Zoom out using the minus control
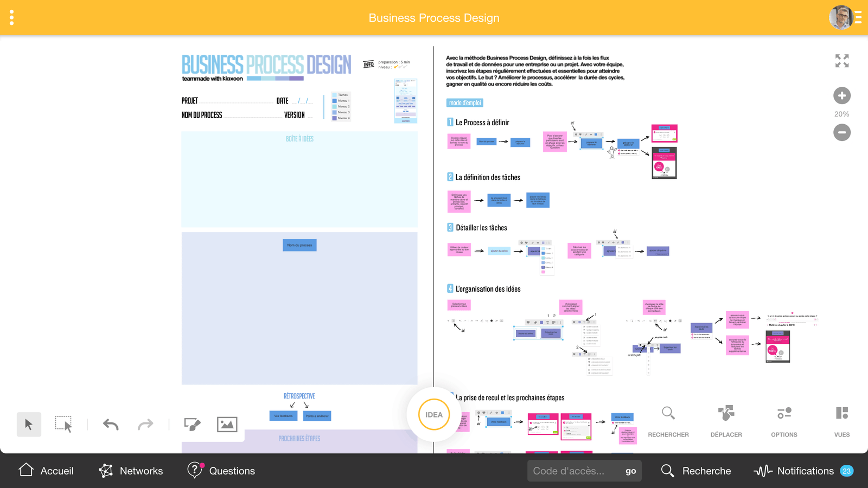868x488 pixels. tap(841, 132)
